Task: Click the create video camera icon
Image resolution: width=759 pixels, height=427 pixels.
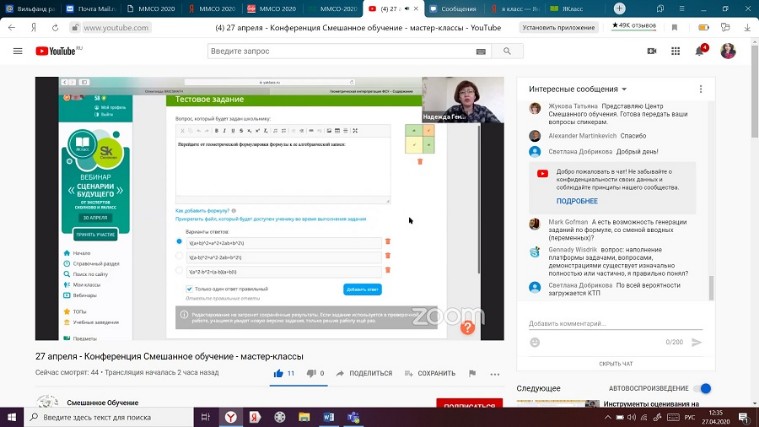Action: (x=652, y=50)
